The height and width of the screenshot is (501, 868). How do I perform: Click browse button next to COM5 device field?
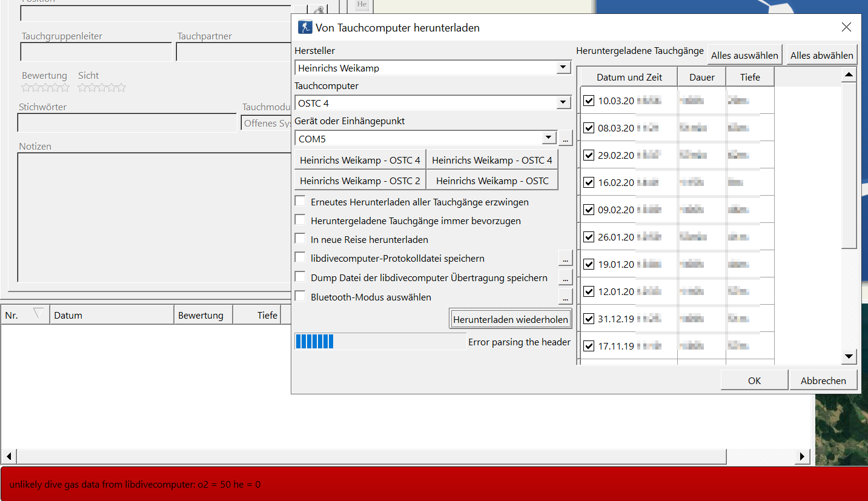coord(565,139)
